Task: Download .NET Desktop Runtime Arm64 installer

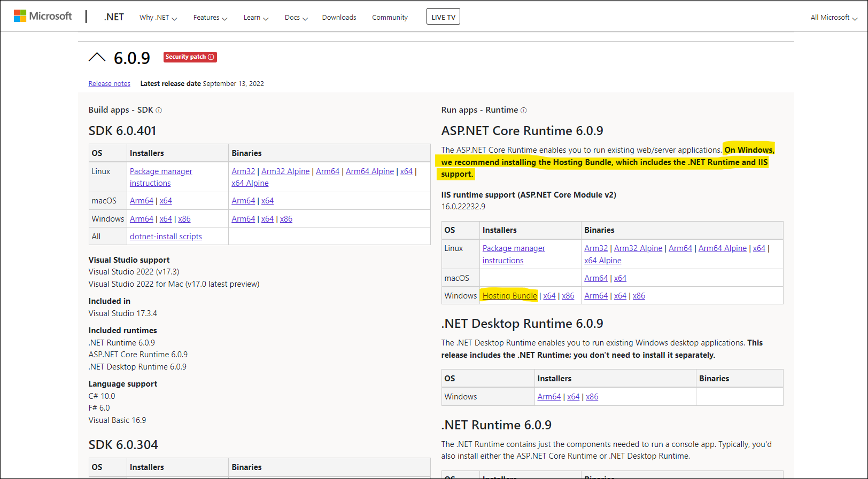Action: (x=549, y=397)
